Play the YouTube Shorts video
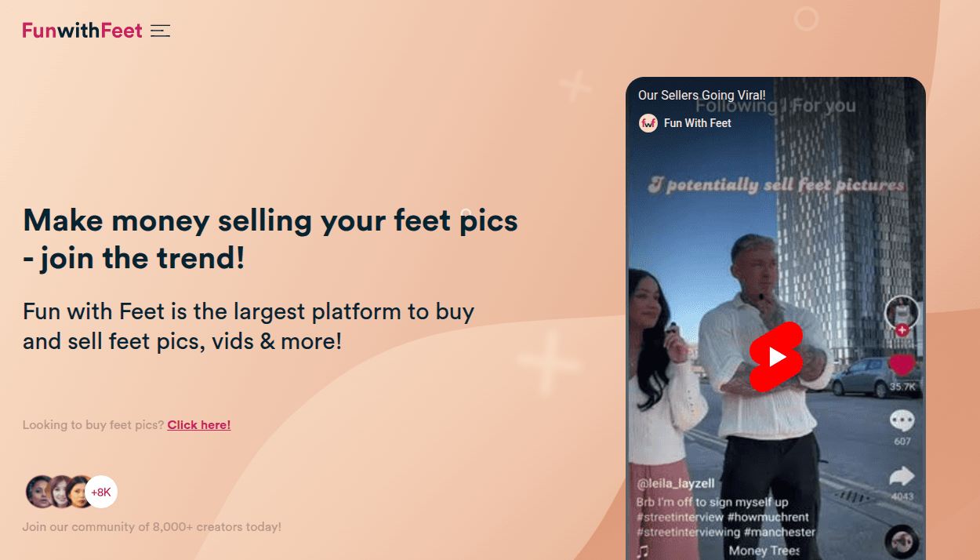 (x=776, y=357)
